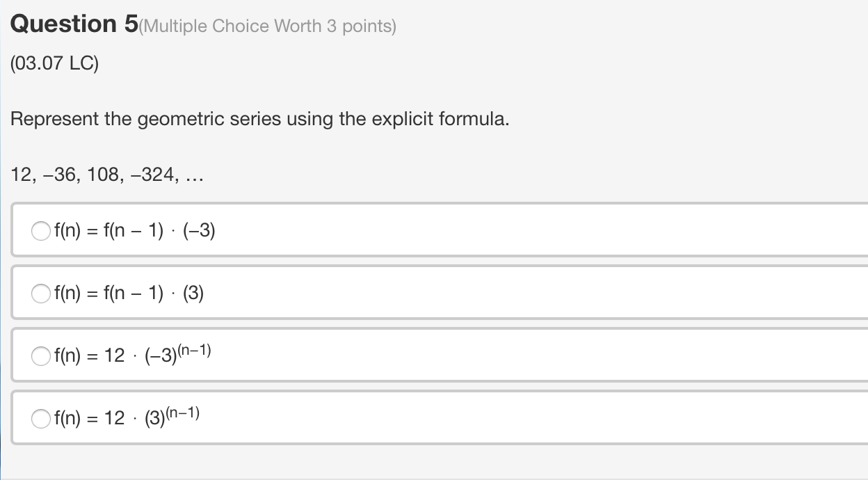Click the f(n) = f(n − 1) · (3) answer row
The height and width of the screenshot is (480, 868).
[278, 293]
